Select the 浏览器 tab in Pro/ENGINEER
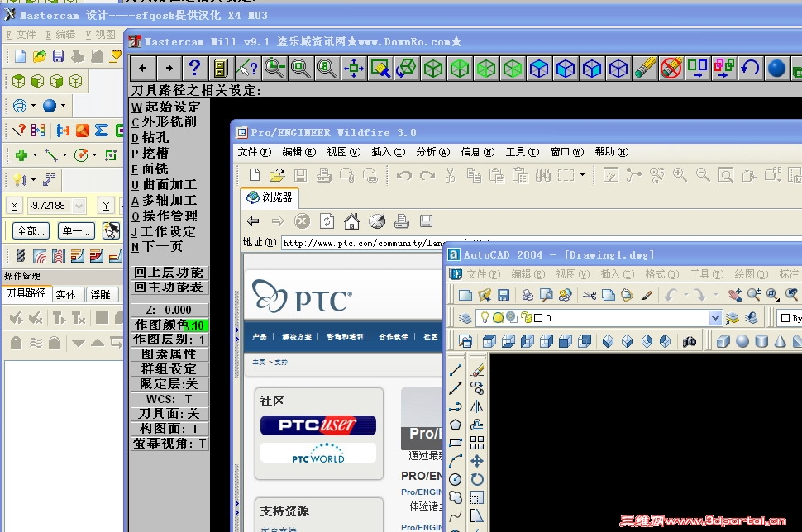This screenshot has height=532, width=802. 270,197
